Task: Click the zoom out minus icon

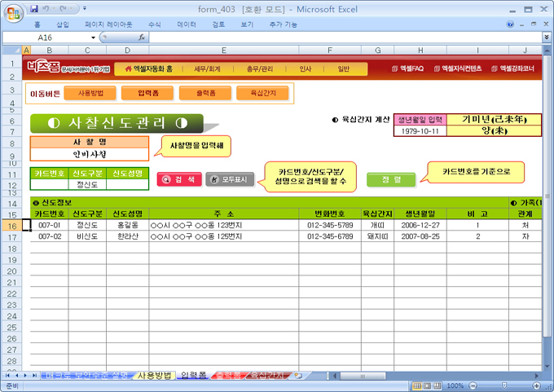Action: [471, 385]
